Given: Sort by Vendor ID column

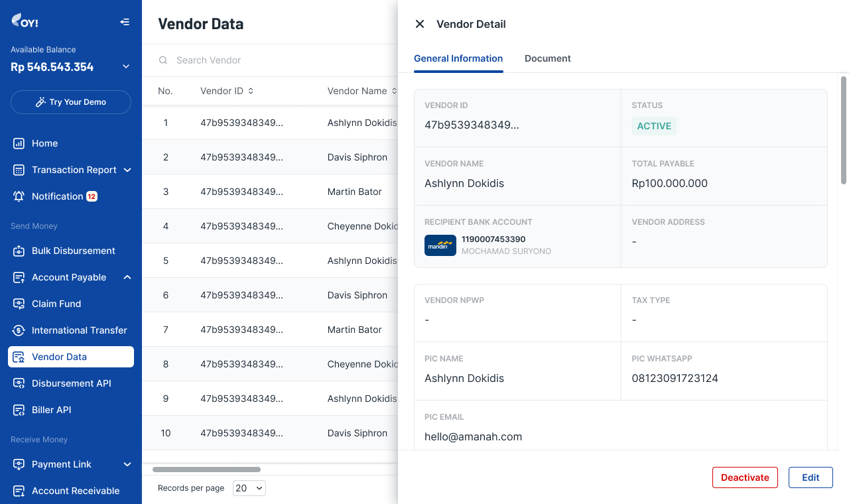Looking at the screenshot, I should coord(250,91).
